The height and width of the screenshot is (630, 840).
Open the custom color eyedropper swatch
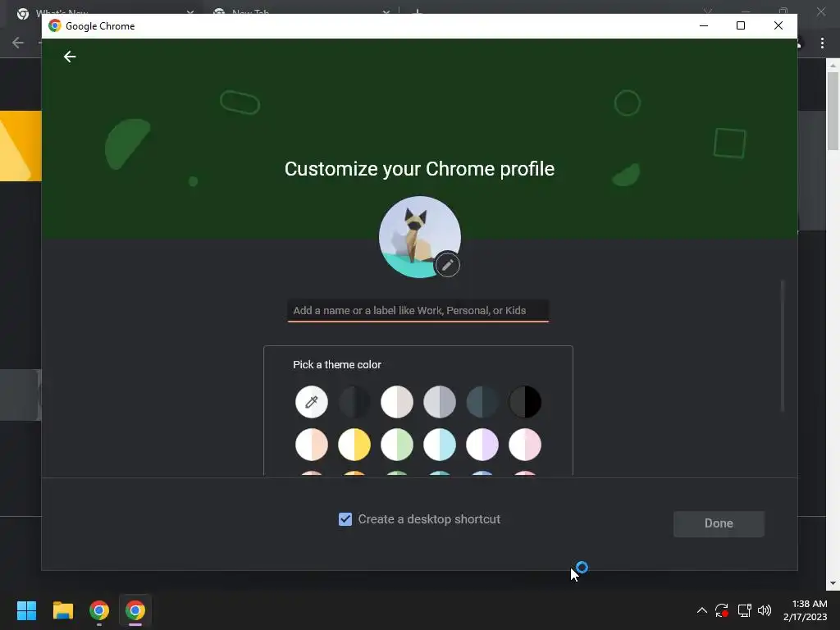click(311, 402)
